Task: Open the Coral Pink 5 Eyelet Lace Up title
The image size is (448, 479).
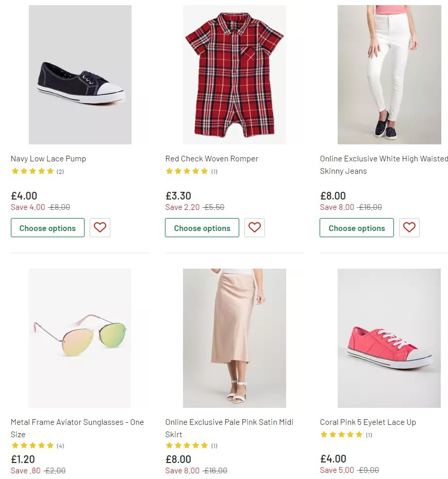Action: (367, 422)
